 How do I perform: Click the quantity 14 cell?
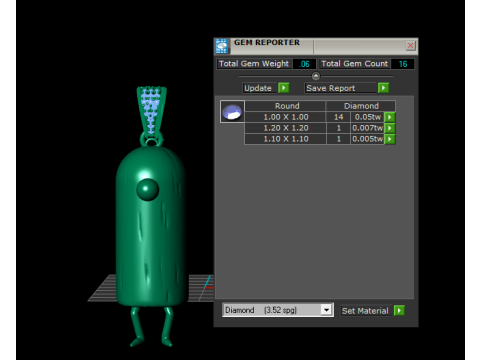coord(338,117)
